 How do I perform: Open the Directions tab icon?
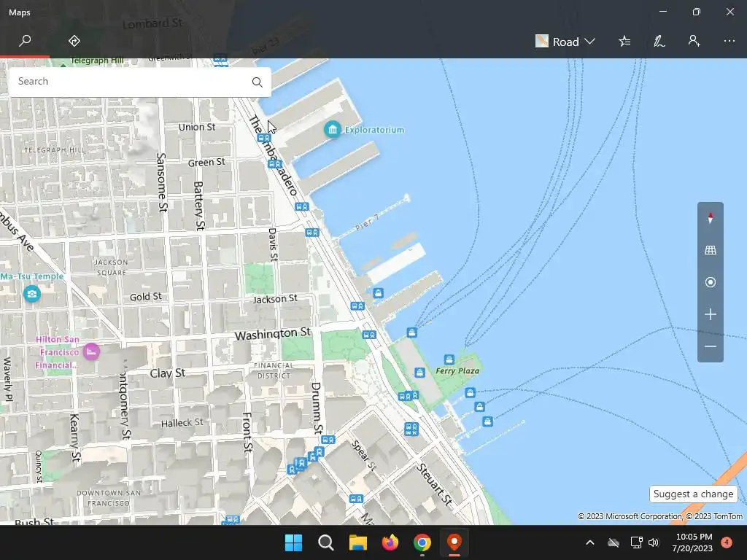(74, 41)
